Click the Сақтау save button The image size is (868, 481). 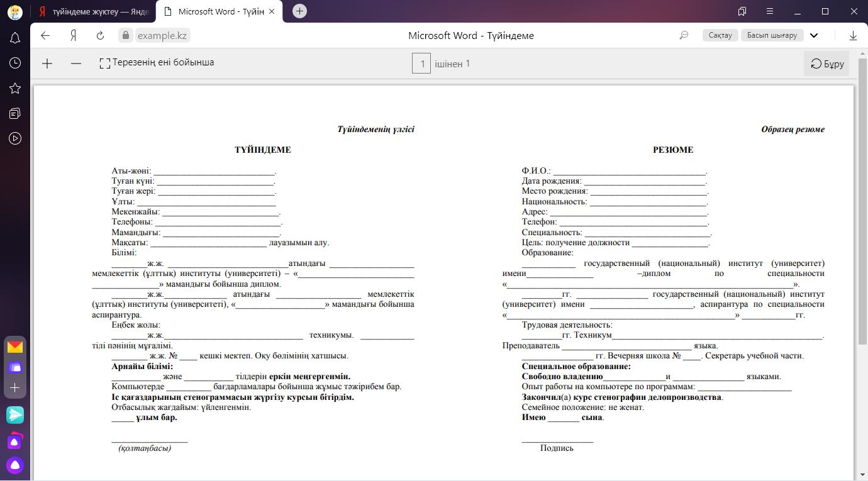point(720,35)
